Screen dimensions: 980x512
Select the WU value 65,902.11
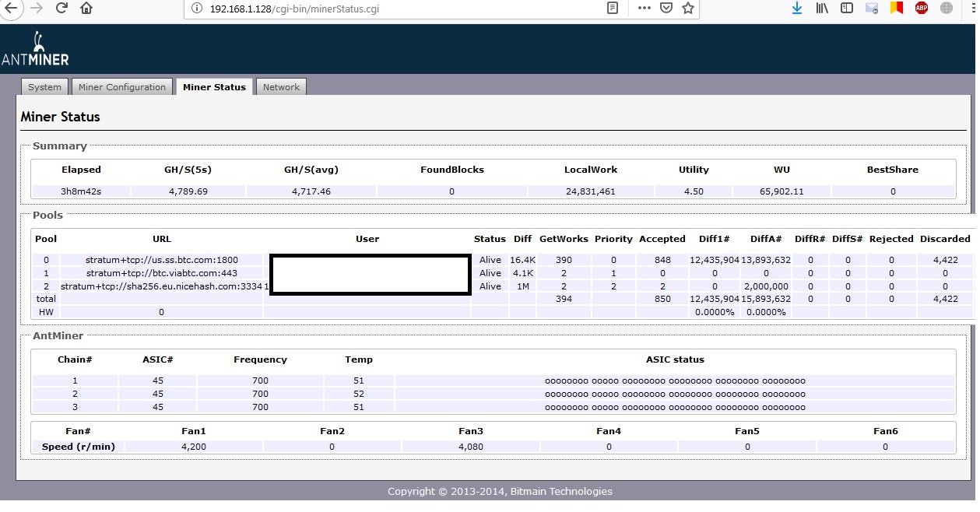[x=782, y=191]
